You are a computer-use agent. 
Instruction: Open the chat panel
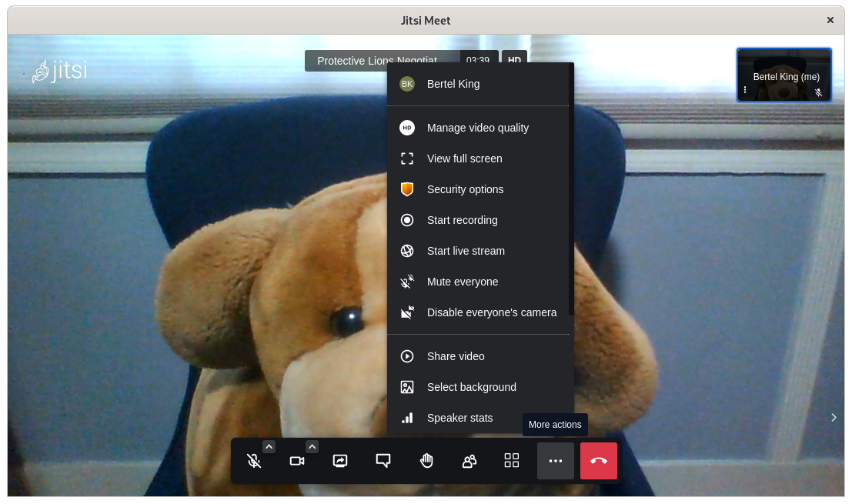pyautogui.click(x=383, y=461)
